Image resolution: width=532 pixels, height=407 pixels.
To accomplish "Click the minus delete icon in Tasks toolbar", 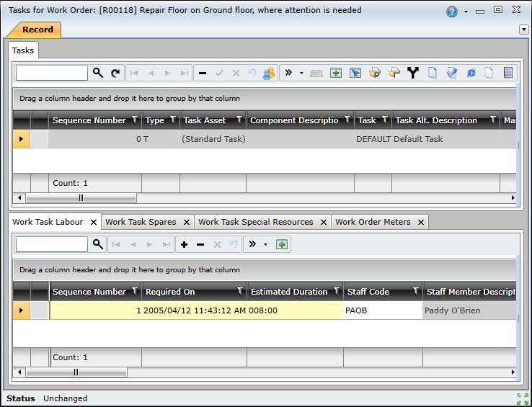I will [203, 73].
